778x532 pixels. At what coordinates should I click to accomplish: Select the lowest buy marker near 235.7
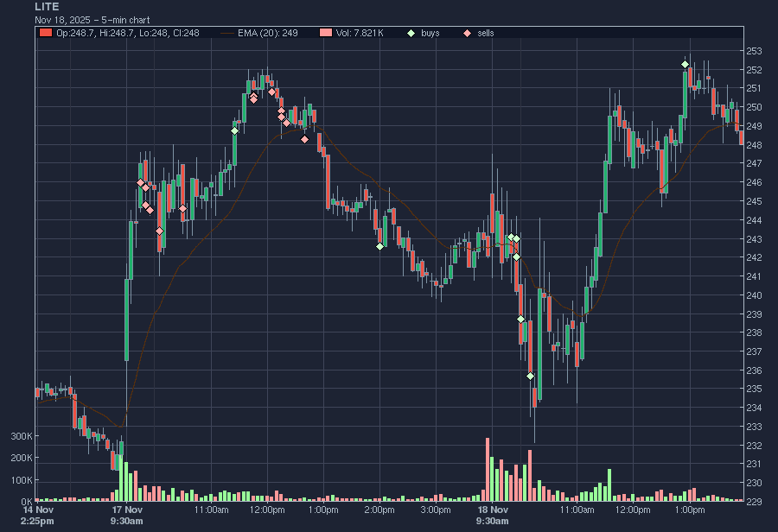point(531,377)
